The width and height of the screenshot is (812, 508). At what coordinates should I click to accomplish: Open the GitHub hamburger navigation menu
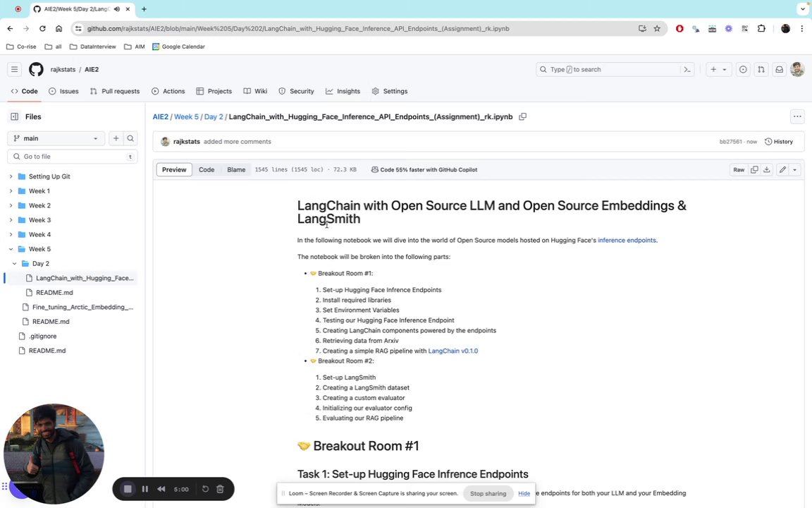coord(15,69)
